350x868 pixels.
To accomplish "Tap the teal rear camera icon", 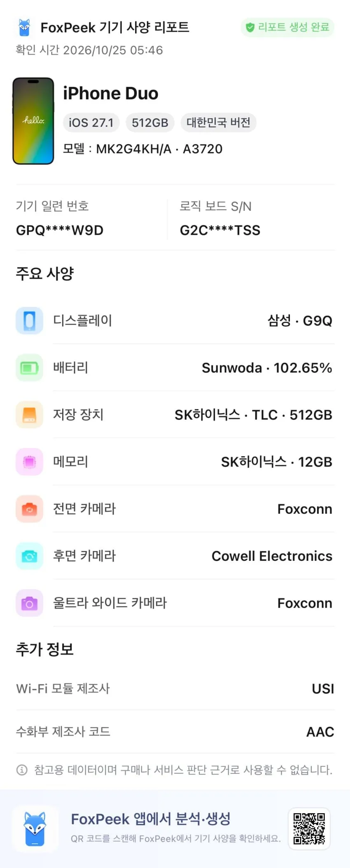I will coord(29,556).
